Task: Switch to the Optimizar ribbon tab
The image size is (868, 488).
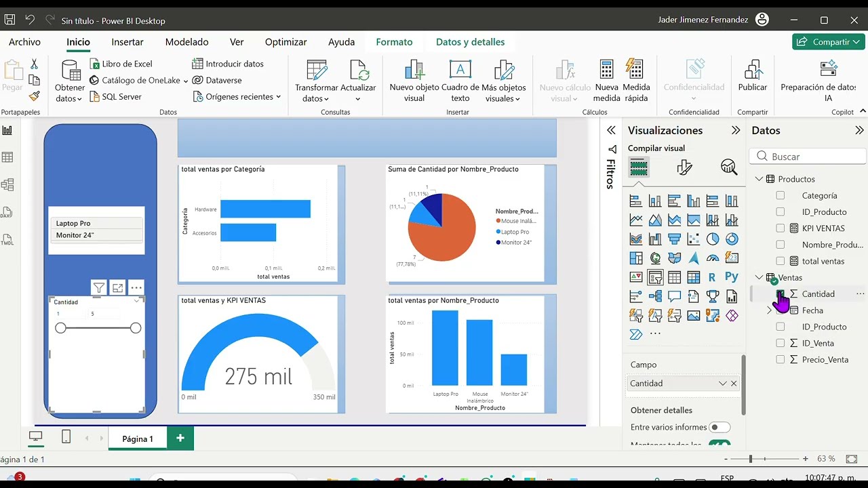Action: (285, 42)
